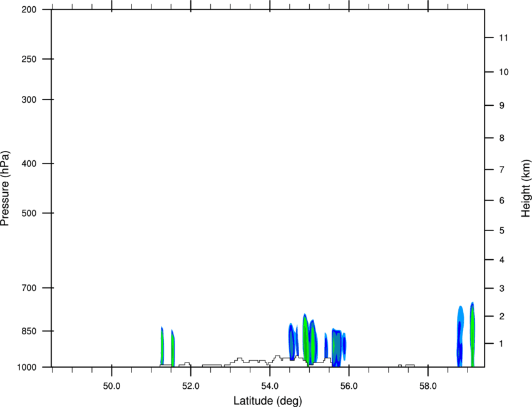Click the teal block near latitude 55.7
Image resolution: width=532 pixels, height=407 pixels.
pos(337,348)
